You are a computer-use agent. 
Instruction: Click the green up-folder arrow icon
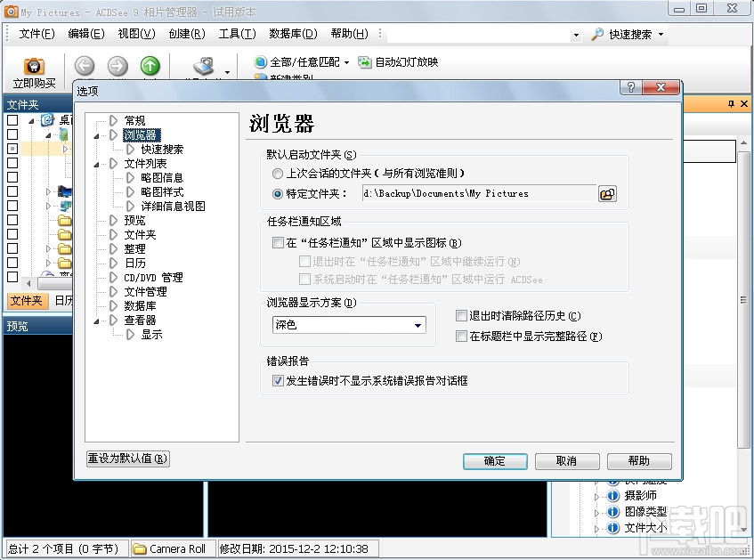(150, 64)
